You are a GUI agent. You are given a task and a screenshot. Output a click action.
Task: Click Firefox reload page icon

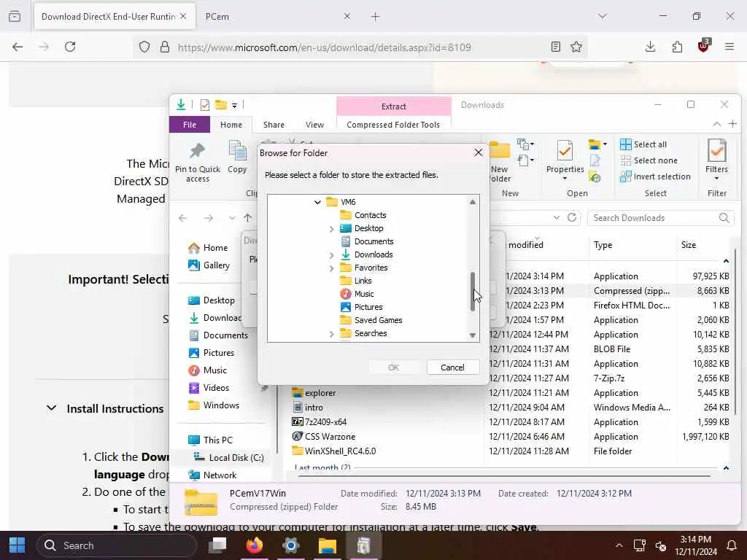pyautogui.click(x=70, y=47)
